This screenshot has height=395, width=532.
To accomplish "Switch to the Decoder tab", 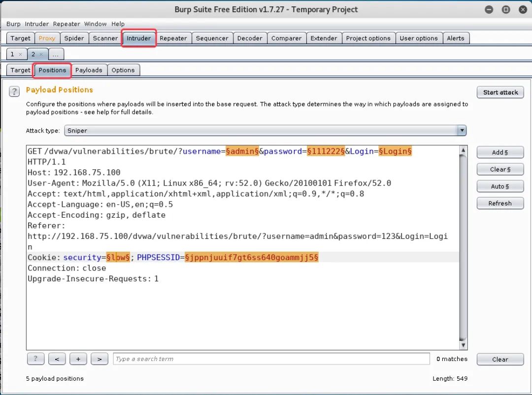I will pos(250,38).
